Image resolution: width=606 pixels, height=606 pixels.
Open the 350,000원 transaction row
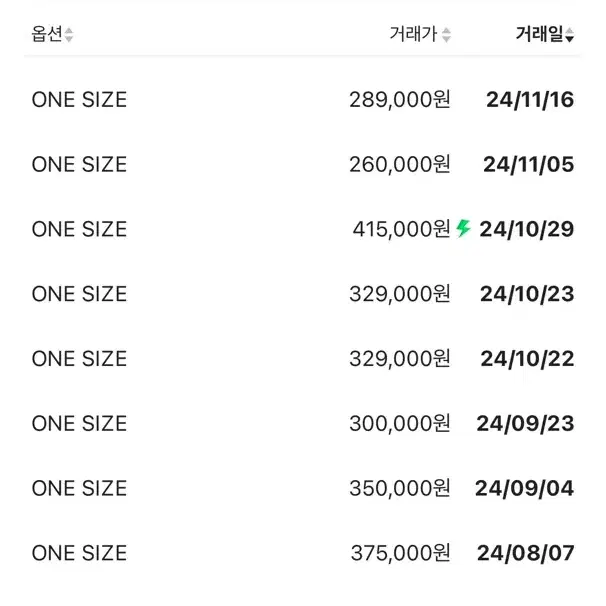pos(303,488)
